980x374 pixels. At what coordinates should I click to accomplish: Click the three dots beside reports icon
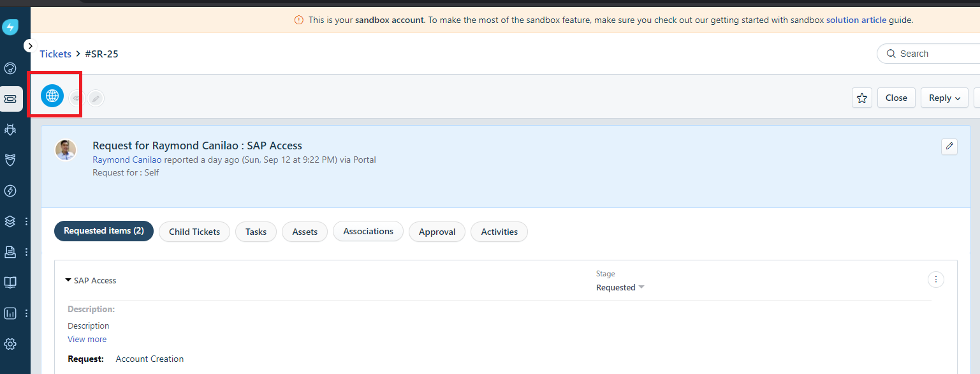pyautogui.click(x=26, y=313)
